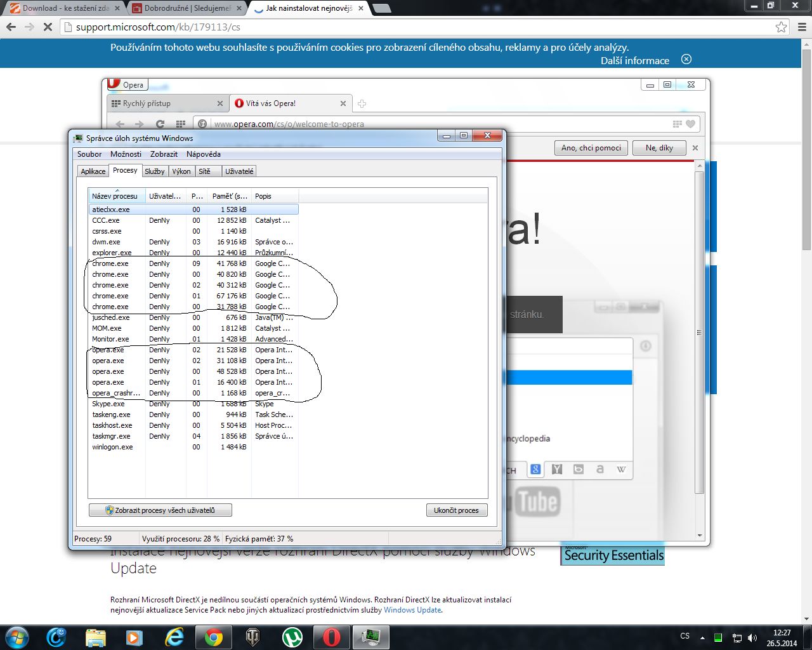This screenshot has width=812, height=650.
Task: Dismiss the cookie banner with its X icon
Action: click(686, 59)
